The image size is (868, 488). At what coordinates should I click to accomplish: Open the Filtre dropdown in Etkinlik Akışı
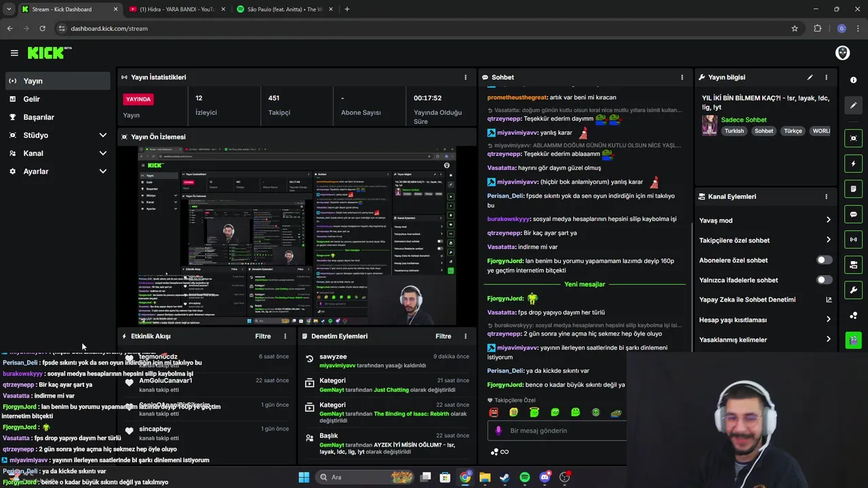pos(263,336)
